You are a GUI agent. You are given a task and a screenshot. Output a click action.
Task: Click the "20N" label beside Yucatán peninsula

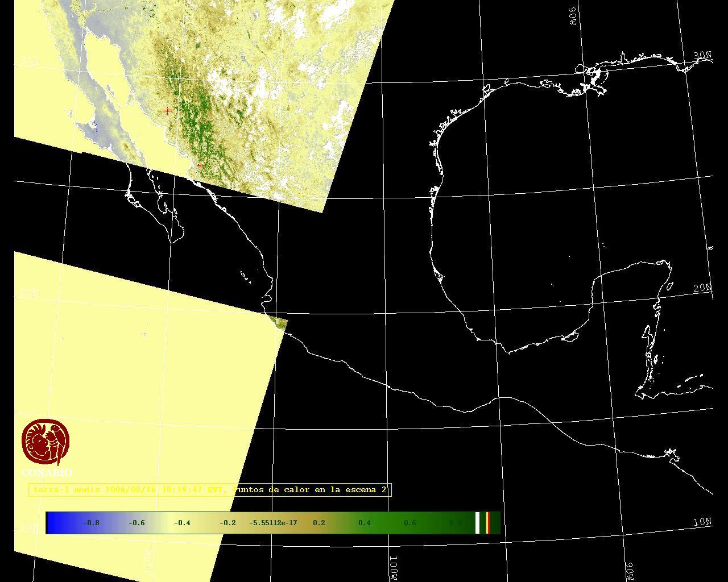coord(703,288)
